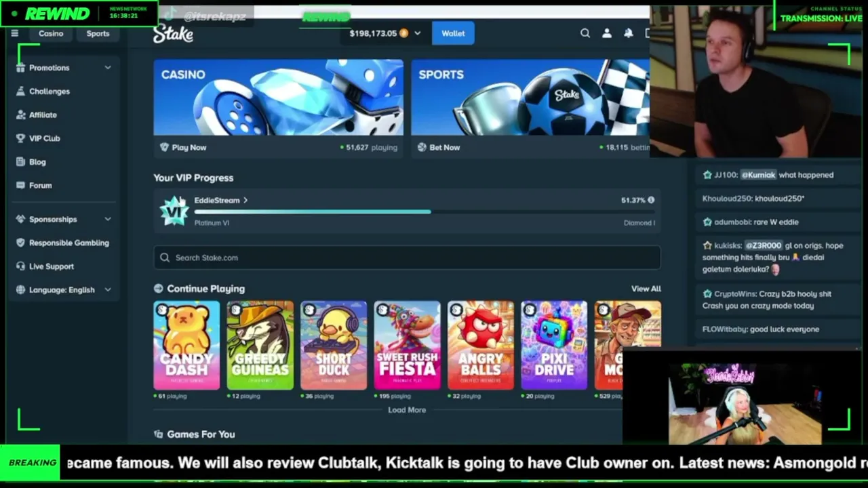Open Challenges in the sidebar

click(49, 91)
